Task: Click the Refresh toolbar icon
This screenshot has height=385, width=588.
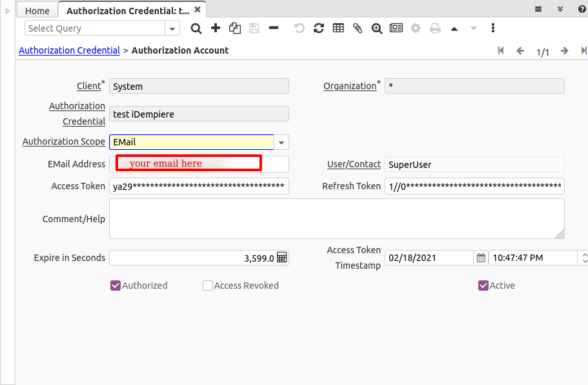Action: (319, 28)
